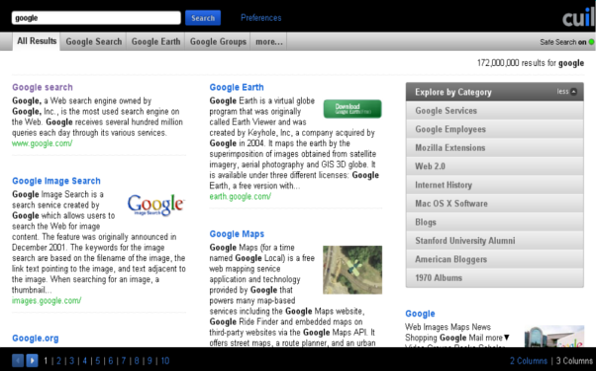Click the cuil logo

tap(579, 17)
